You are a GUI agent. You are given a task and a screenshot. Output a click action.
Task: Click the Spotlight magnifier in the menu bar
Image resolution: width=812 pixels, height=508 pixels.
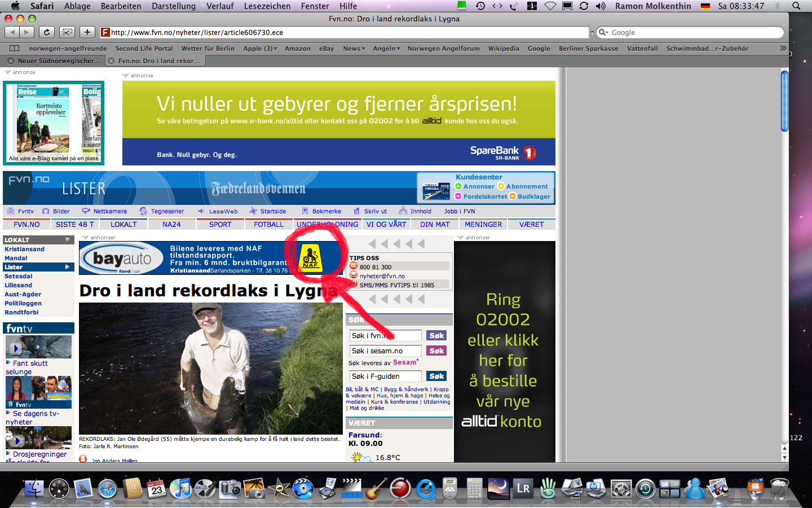[796, 6]
